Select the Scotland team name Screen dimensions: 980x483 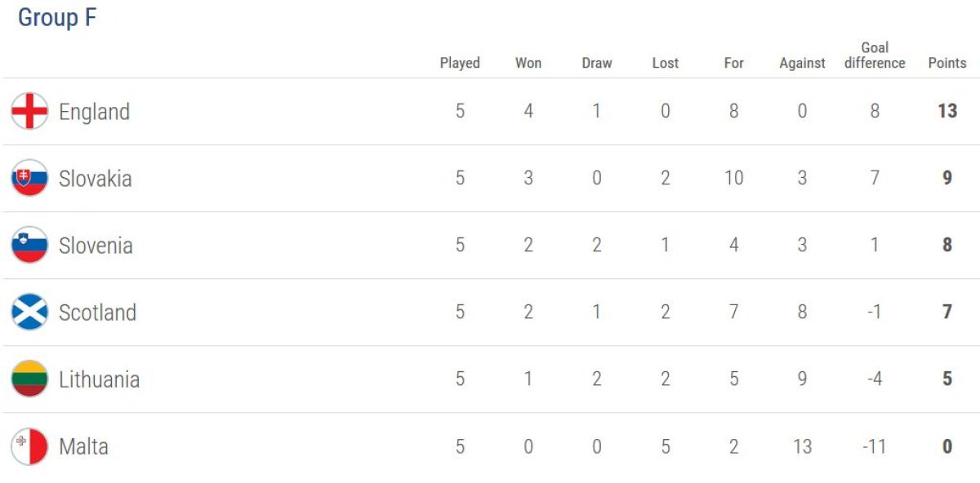(x=97, y=312)
